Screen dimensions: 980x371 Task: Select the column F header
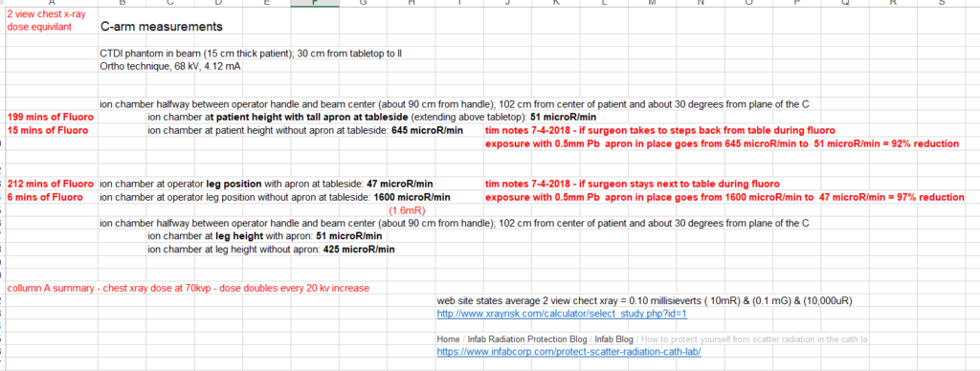(315, 3)
